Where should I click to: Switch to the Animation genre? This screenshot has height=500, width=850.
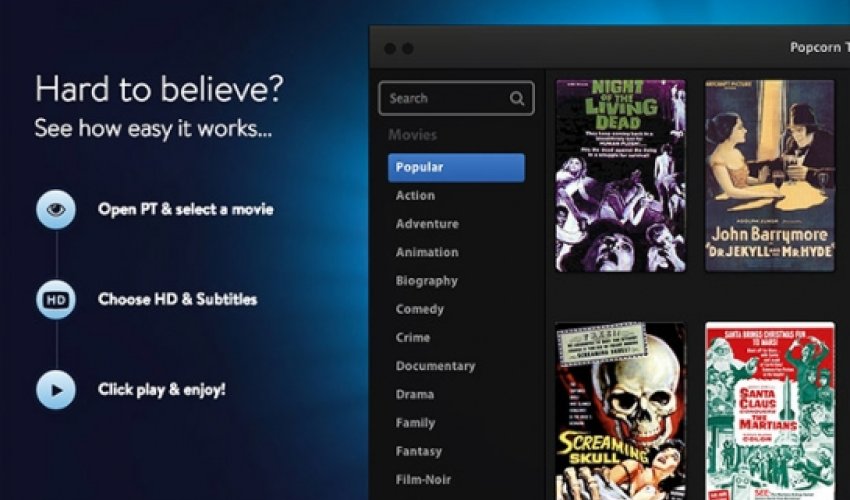427,252
